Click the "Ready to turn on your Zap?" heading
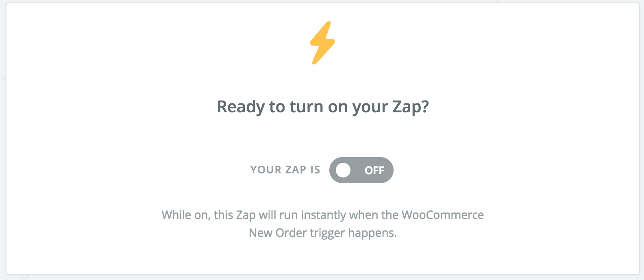The image size is (644, 280). [x=323, y=107]
